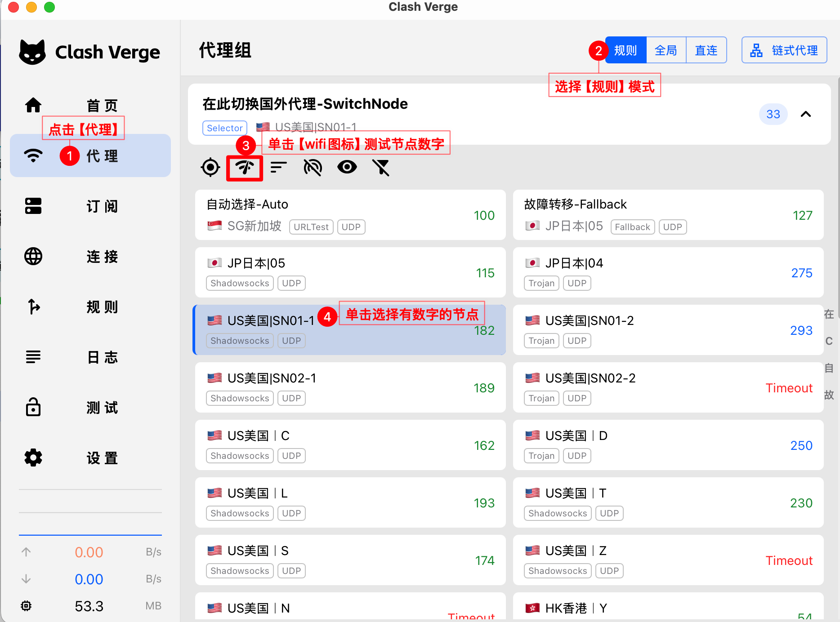This screenshot has width=840, height=622.
Task: Select US美国｜C node
Action: [350, 445]
